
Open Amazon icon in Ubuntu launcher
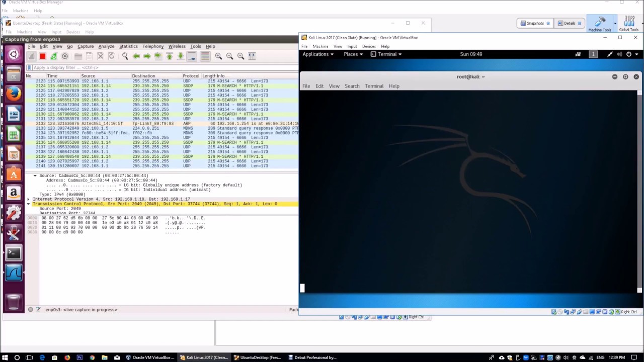(x=14, y=193)
